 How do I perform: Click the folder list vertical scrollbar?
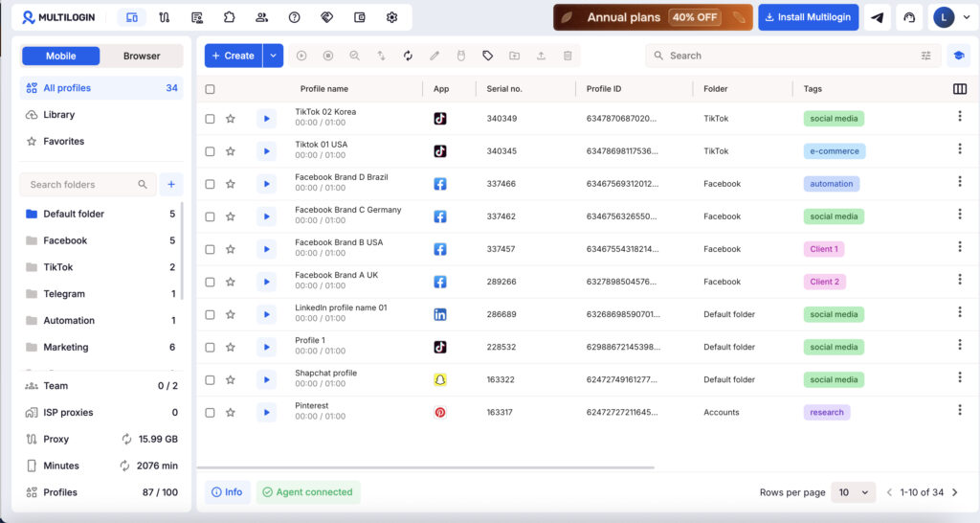click(182, 250)
